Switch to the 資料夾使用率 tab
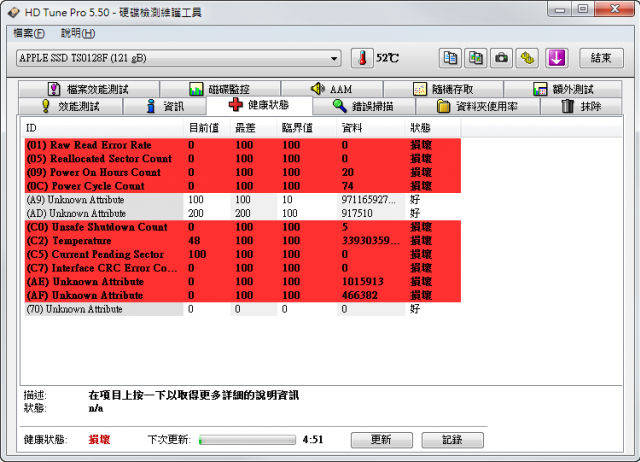The height and width of the screenshot is (462, 640). [x=478, y=107]
